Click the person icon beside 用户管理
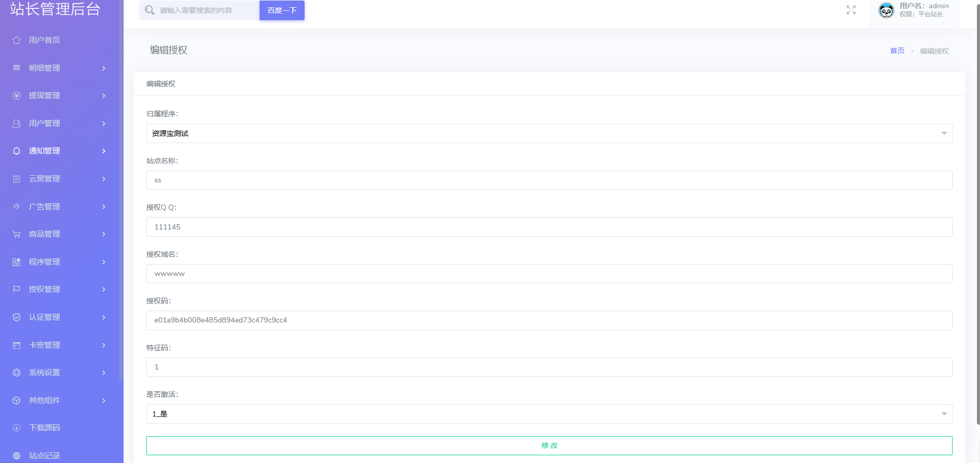The width and height of the screenshot is (980, 463). [17, 124]
